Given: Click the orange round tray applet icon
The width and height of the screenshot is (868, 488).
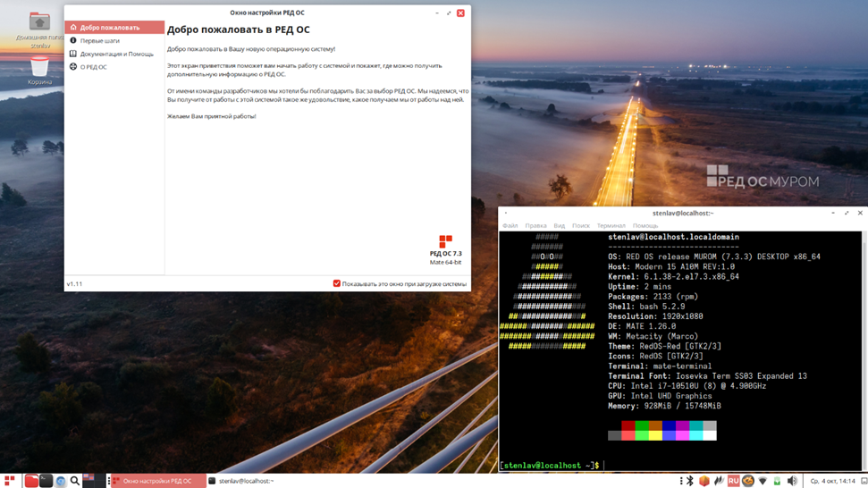Looking at the screenshot, I should click(748, 481).
